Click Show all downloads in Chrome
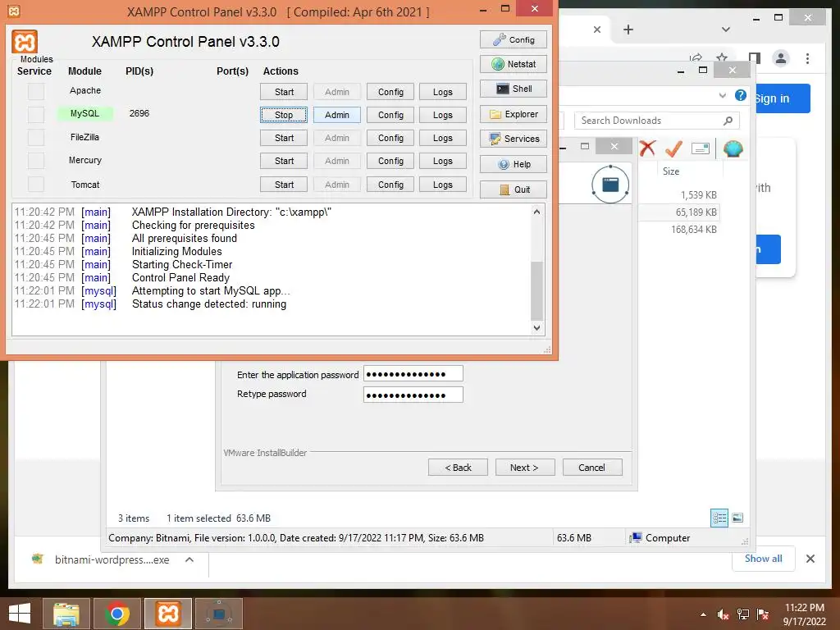The width and height of the screenshot is (840, 630). coord(764,559)
